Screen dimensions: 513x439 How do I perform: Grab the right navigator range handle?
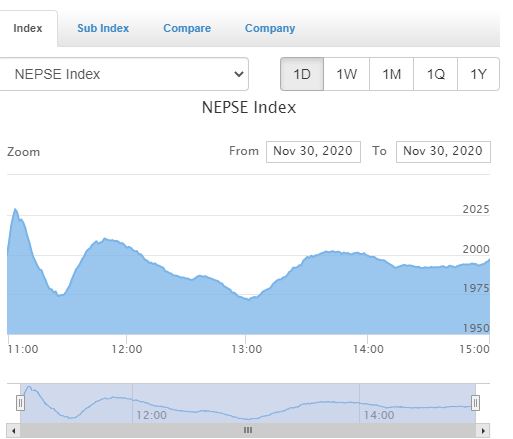[475, 403]
